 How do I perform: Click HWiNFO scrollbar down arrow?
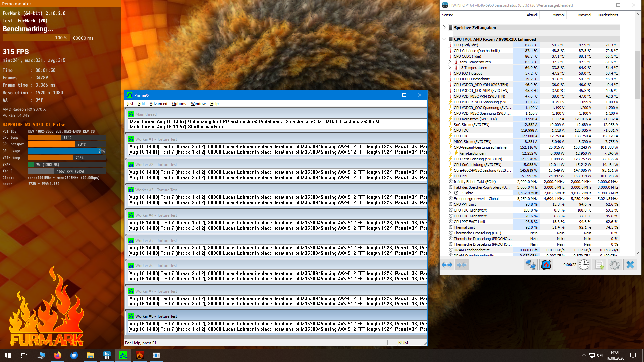pos(638,253)
